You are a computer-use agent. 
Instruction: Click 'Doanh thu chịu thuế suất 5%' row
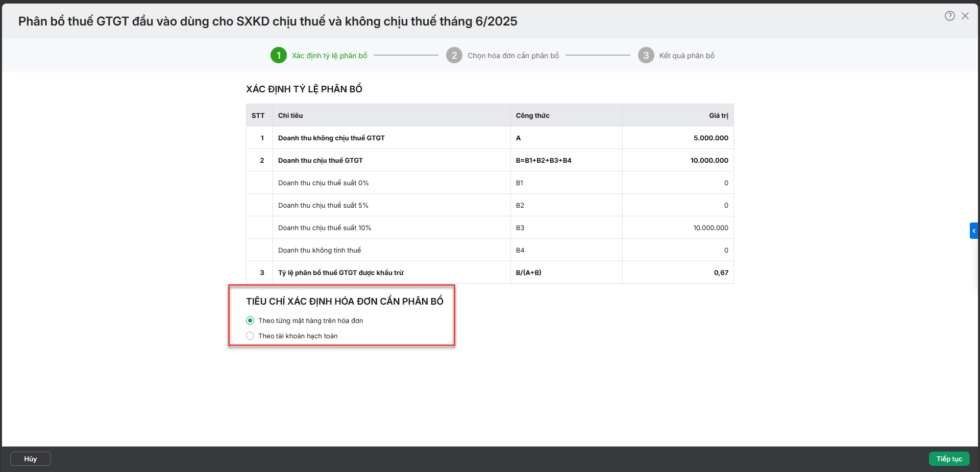(490, 205)
